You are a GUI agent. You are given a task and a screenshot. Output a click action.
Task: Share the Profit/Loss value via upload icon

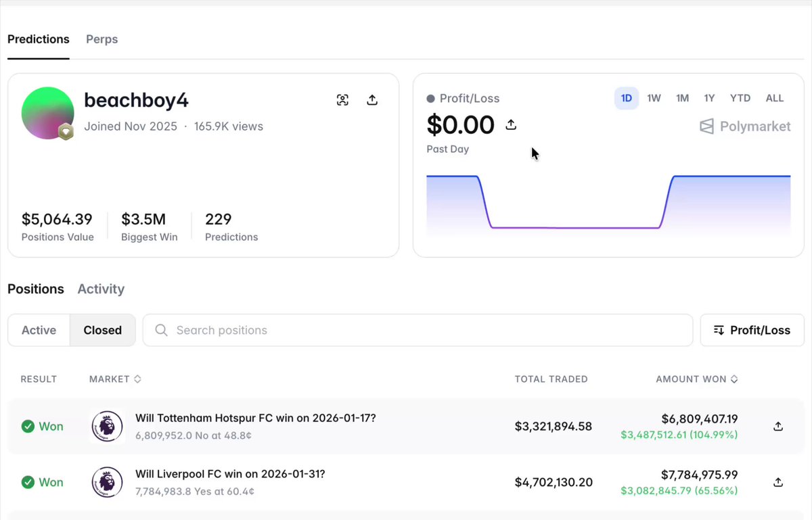(511, 124)
